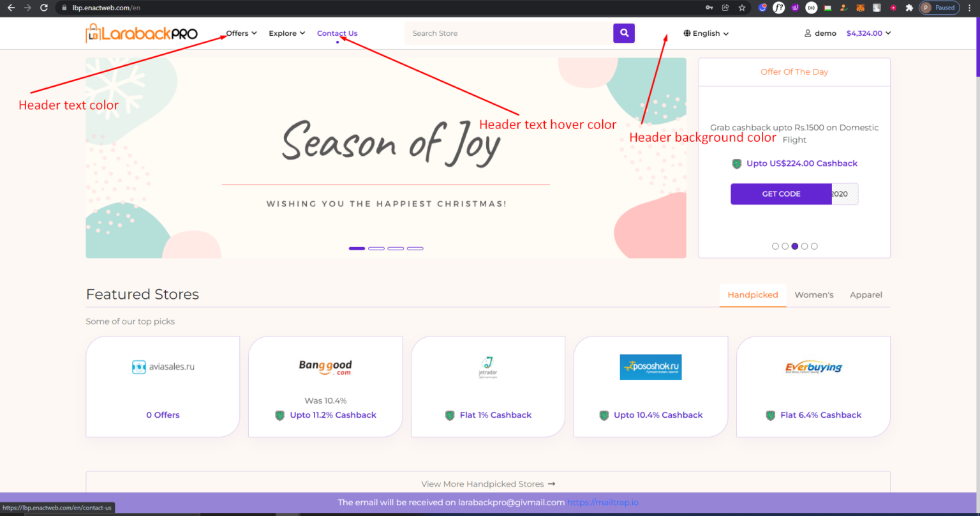Viewport: 980px width, 516px height.
Task: Click the Paused profile avatar
Action: (x=925, y=8)
